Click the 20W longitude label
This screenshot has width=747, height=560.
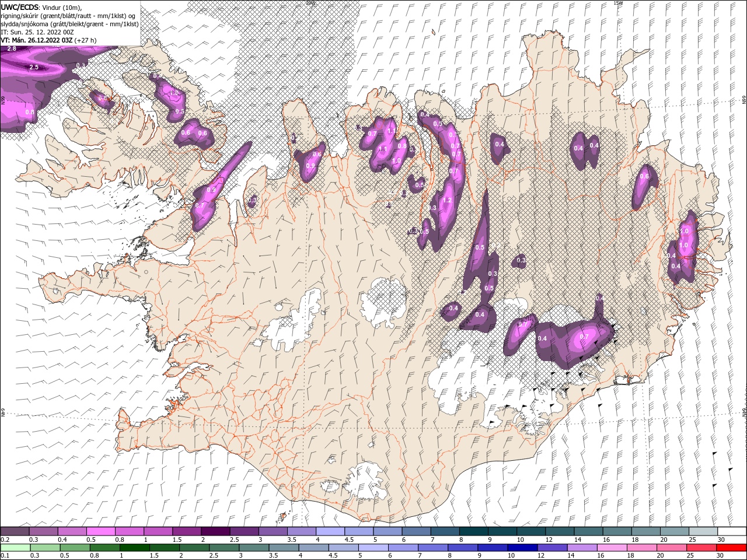tap(310, 2)
